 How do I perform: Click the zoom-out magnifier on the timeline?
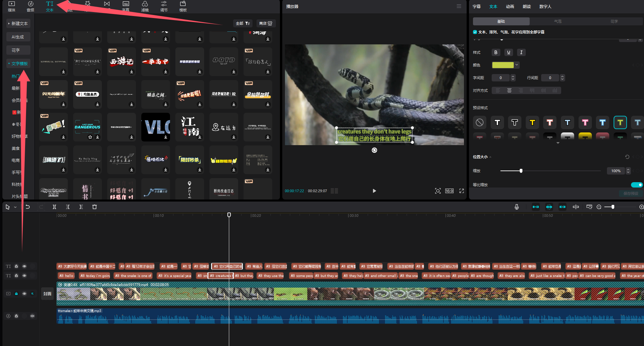click(599, 207)
